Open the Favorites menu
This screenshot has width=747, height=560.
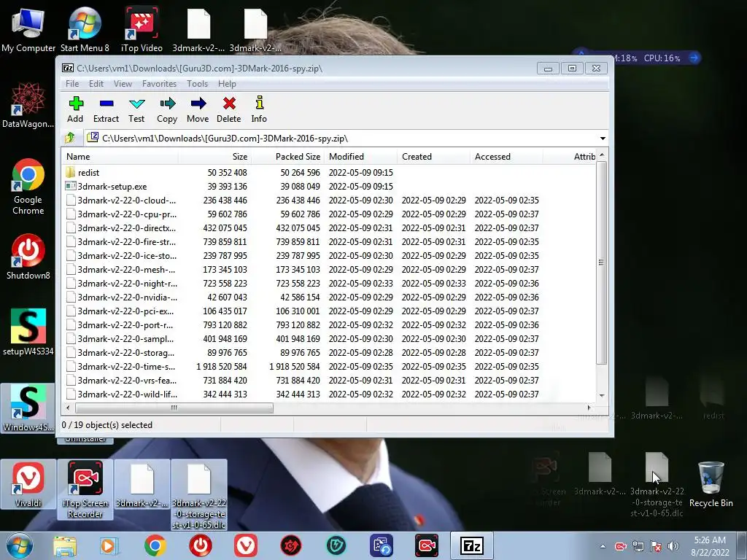(159, 84)
